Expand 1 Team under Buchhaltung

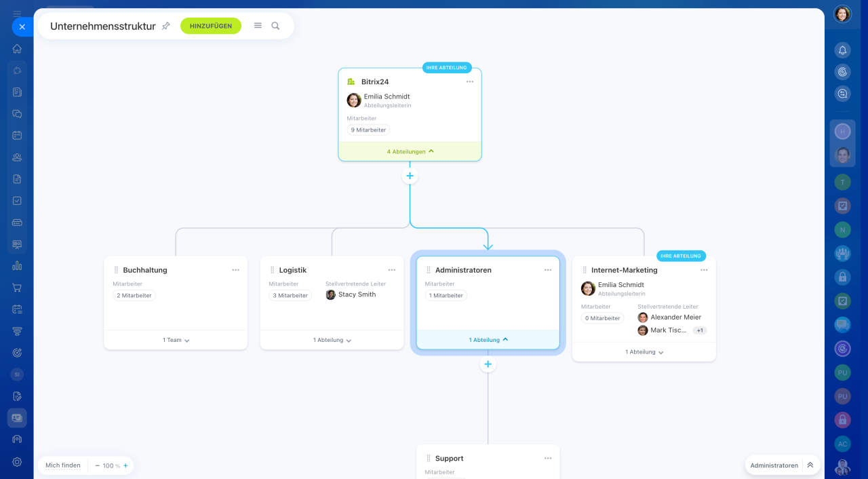[176, 340]
